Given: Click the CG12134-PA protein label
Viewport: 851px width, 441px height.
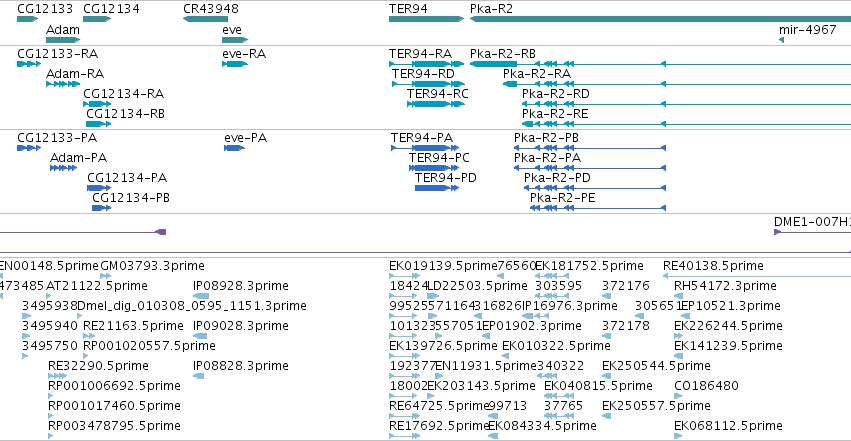Looking at the screenshot, I should point(127,178).
